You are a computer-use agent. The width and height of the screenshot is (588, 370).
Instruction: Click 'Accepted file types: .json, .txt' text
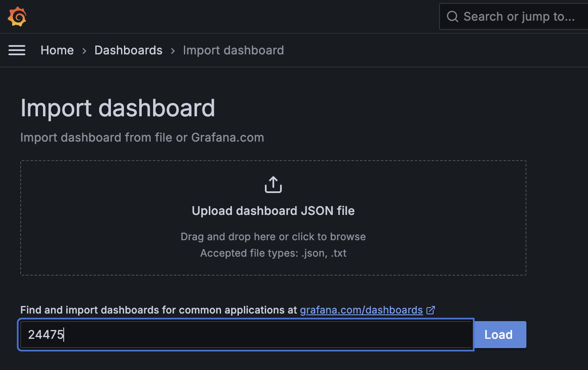tap(273, 253)
